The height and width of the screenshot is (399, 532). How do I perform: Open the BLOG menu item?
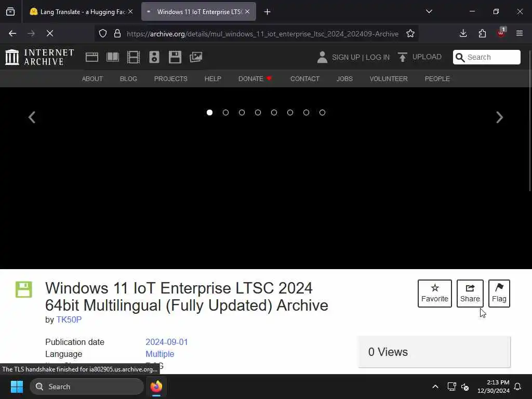(129, 79)
